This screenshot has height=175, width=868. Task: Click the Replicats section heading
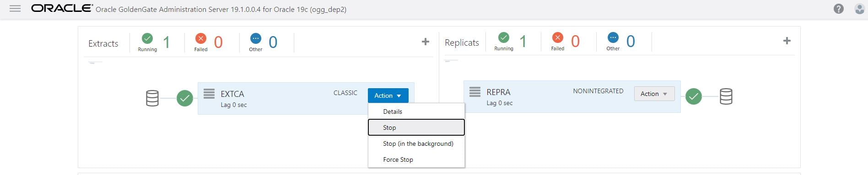pos(462,42)
